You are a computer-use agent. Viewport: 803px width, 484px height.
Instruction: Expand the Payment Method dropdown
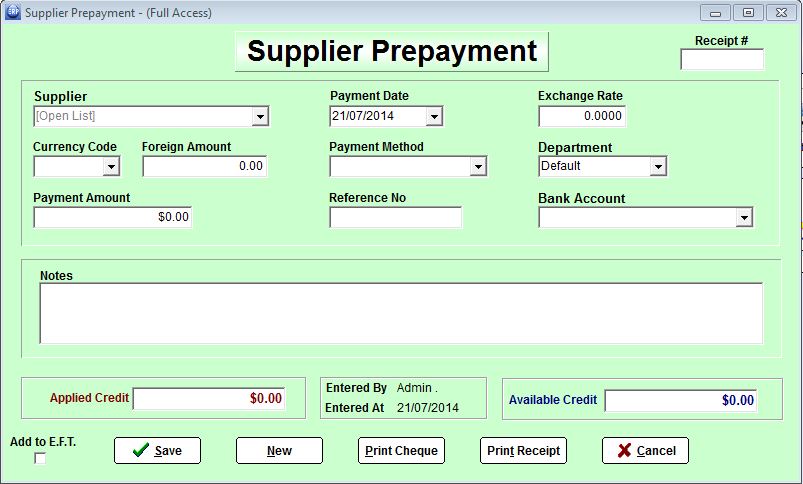[479, 167]
